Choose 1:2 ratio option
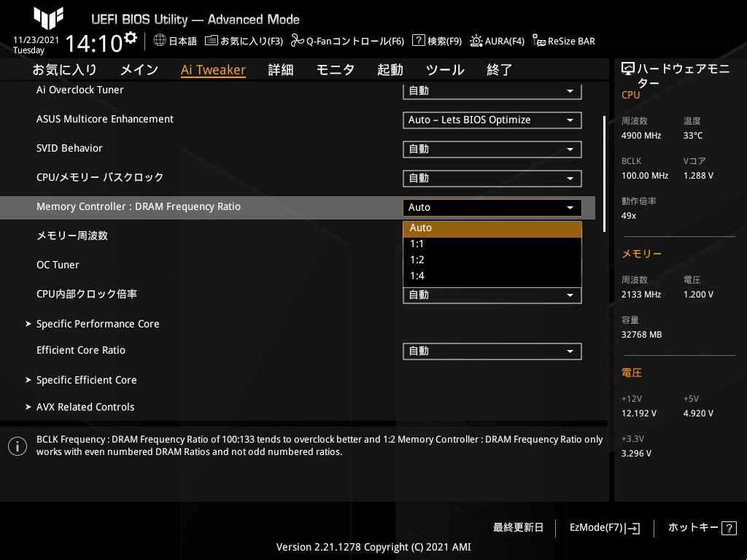The width and height of the screenshot is (747, 560). click(x=492, y=260)
